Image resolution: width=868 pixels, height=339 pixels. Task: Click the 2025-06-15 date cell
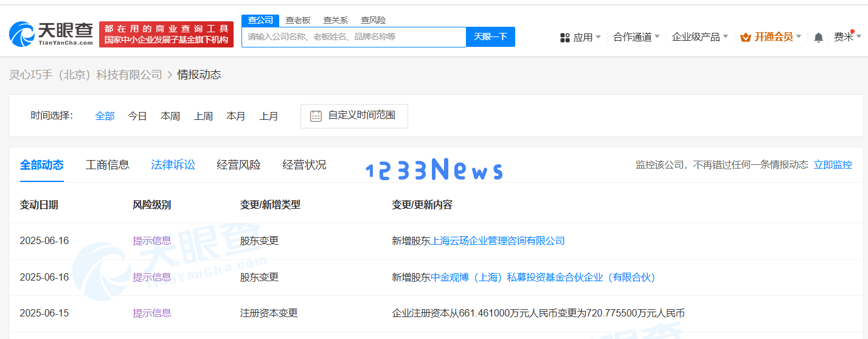tap(44, 313)
